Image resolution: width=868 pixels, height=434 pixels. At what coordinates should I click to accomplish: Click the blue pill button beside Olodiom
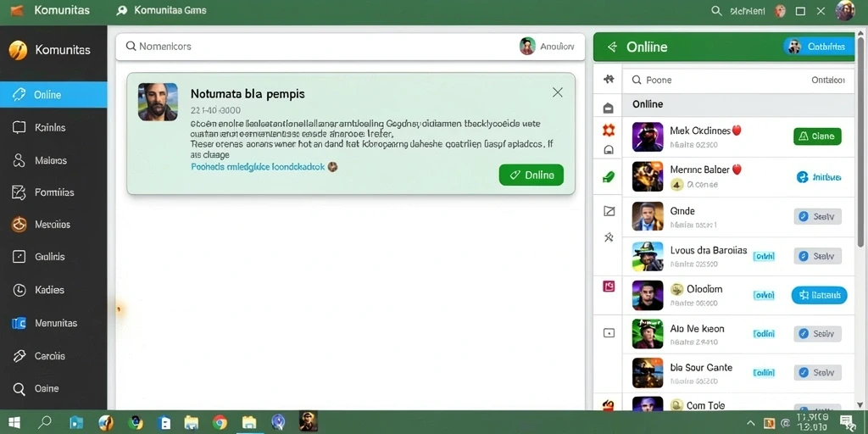pos(819,295)
